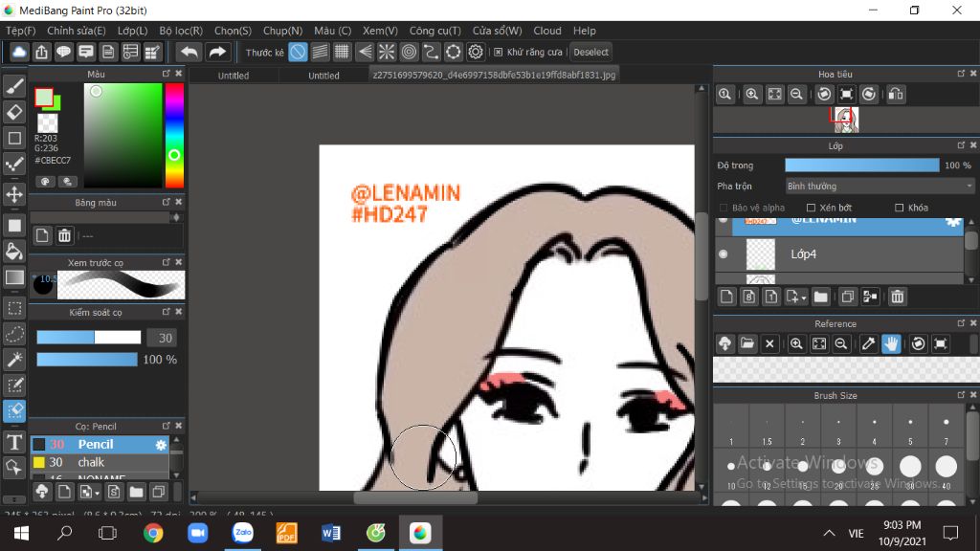
Task: Expand the add layer dropdown arrow
Action: 804,298
